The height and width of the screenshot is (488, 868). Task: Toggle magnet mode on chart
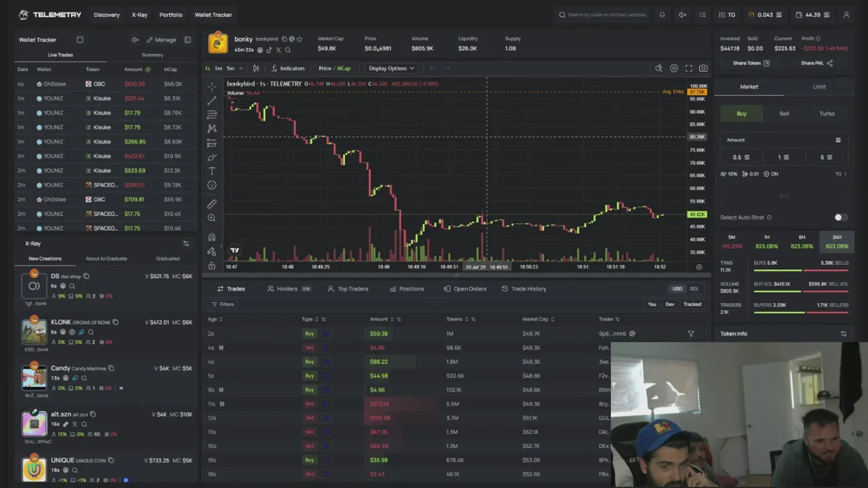pos(212,237)
